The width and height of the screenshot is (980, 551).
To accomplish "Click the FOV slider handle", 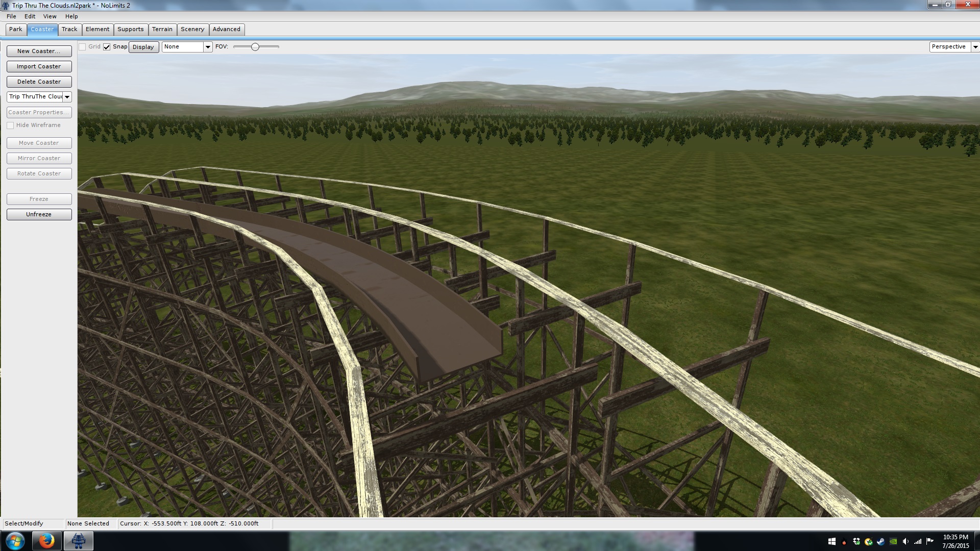I will (x=255, y=47).
